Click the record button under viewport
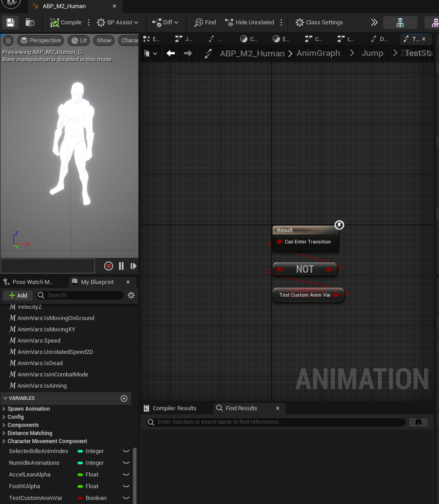 pyautogui.click(x=108, y=266)
